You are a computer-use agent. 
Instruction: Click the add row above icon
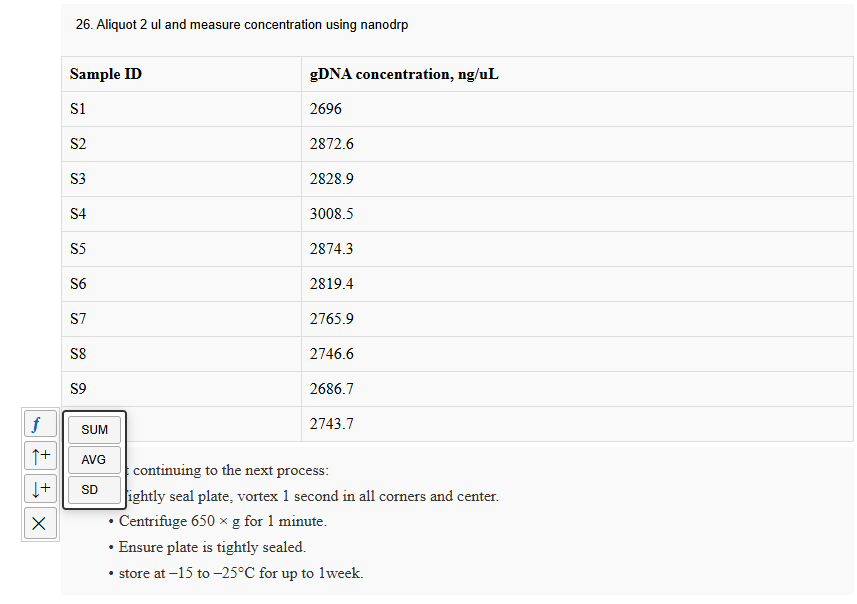40,457
